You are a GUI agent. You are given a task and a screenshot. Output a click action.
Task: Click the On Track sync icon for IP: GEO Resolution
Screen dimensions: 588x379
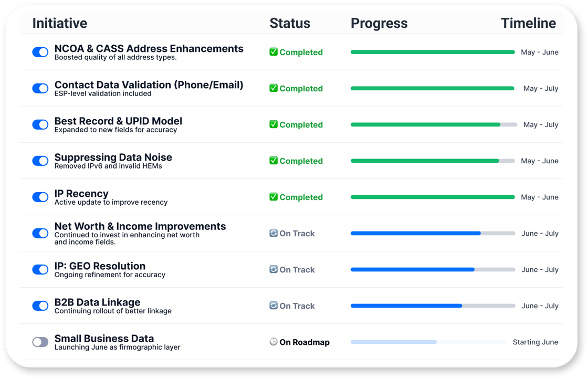(274, 269)
